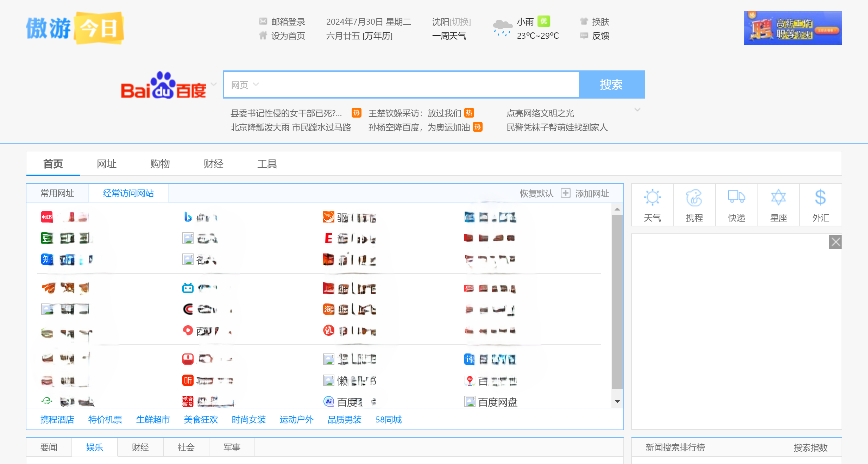This screenshot has width=868, height=464.
Task: Click 恢复默认 to reset sites
Action: tap(536, 193)
